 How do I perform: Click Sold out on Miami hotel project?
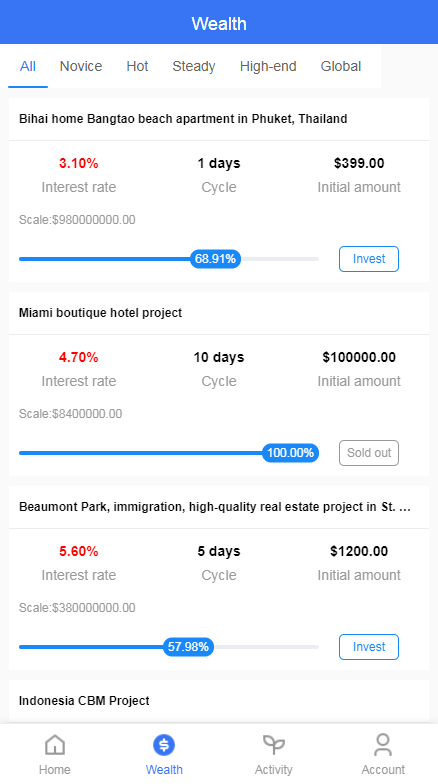369,453
